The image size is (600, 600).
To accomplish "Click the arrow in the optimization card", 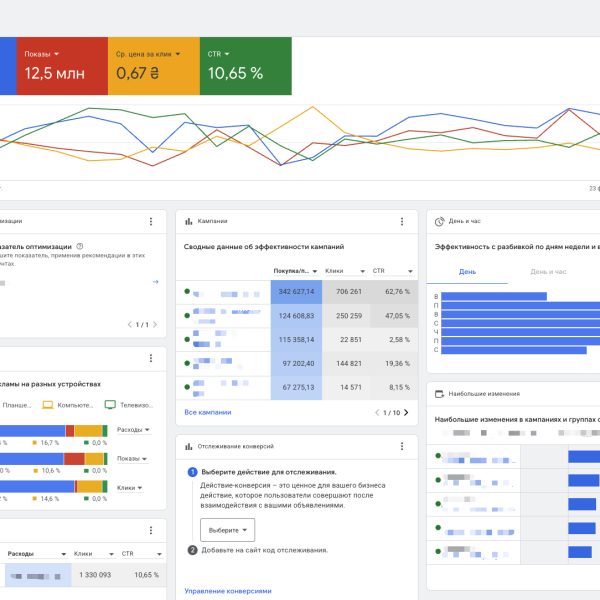I will (155, 282).
